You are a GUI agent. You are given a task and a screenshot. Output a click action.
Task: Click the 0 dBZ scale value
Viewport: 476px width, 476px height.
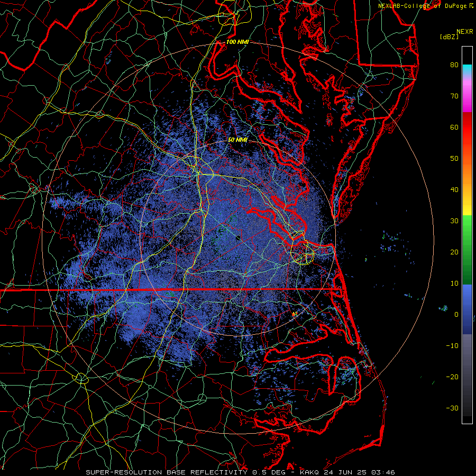[x=456, y=315]
